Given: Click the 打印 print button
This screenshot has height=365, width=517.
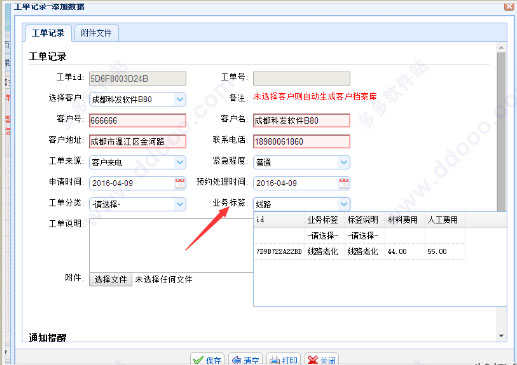Looking at the screenshot, I should [284, 359].
